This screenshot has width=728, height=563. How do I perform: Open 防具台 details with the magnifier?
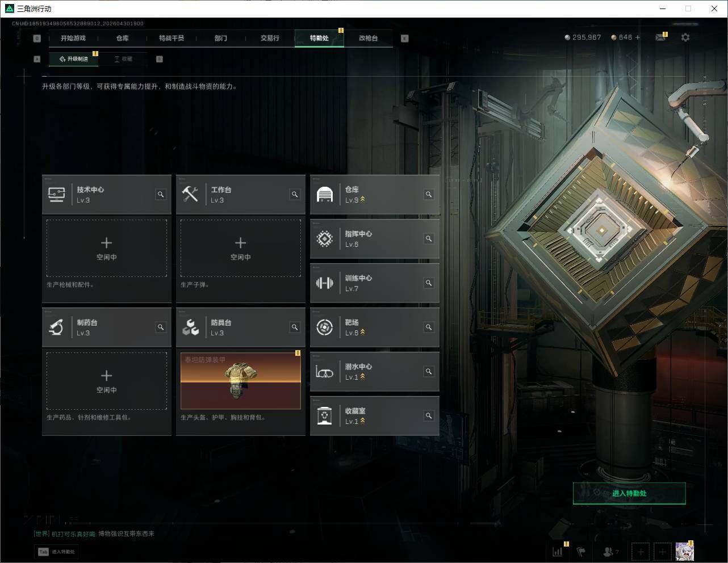pos(295,327)
